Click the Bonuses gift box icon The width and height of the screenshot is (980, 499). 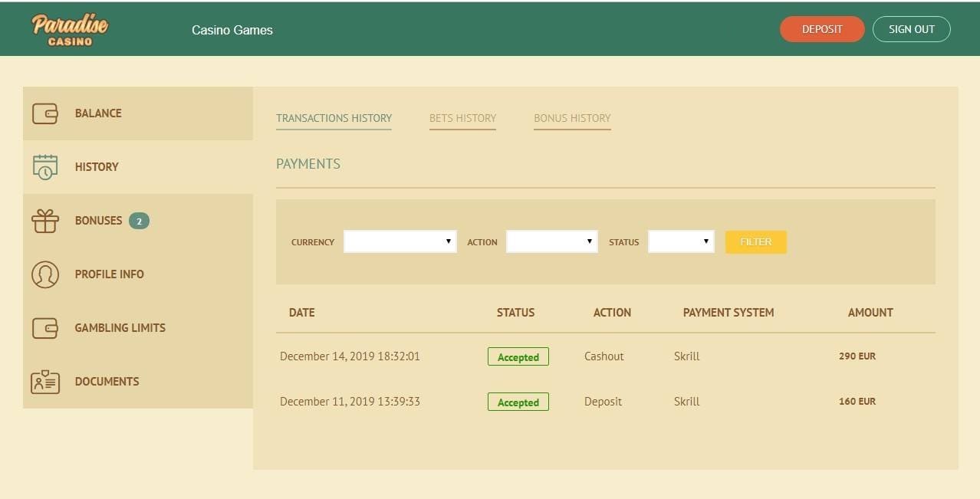(45, 221)
